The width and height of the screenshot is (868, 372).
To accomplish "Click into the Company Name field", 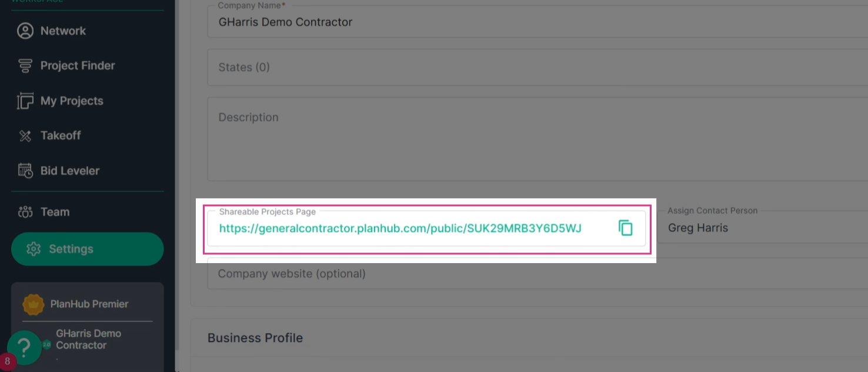I will pos(538,22).
